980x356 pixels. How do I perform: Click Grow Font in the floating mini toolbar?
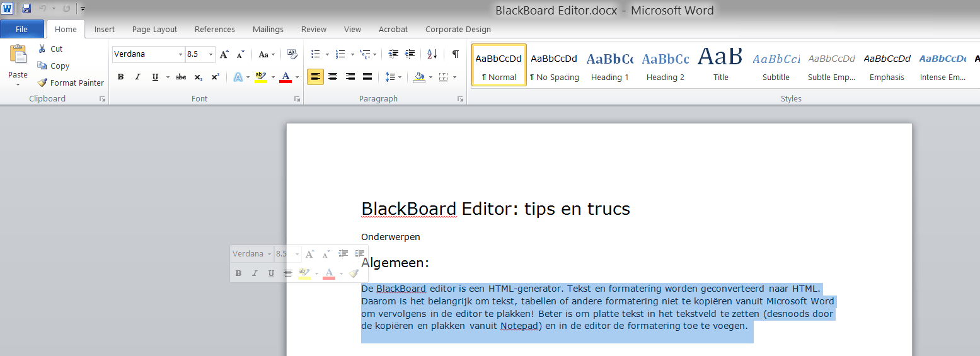pos(309,254)
